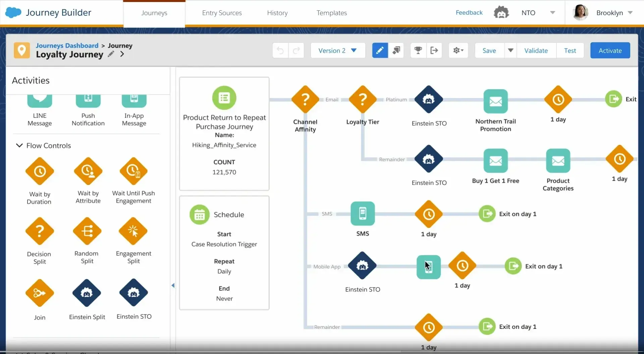Open the Version 2 dropdown
Image resolution: width=644 pixels, height=354 pixels.
(x=338, y=50)
